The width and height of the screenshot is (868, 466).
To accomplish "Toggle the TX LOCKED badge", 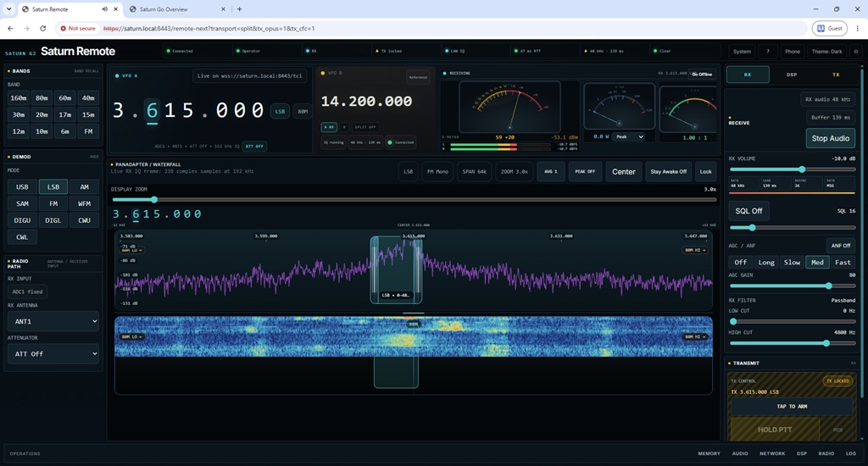I will click(x=837, y=380).
